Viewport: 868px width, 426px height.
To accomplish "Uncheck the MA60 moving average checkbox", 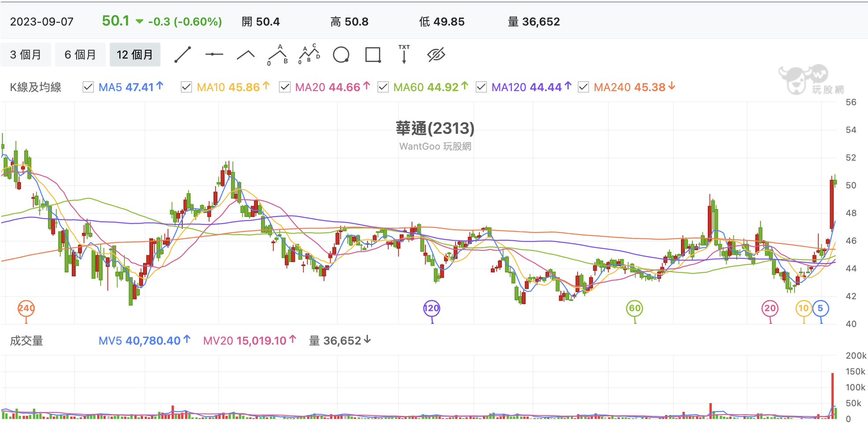I will tap(383, 87).
